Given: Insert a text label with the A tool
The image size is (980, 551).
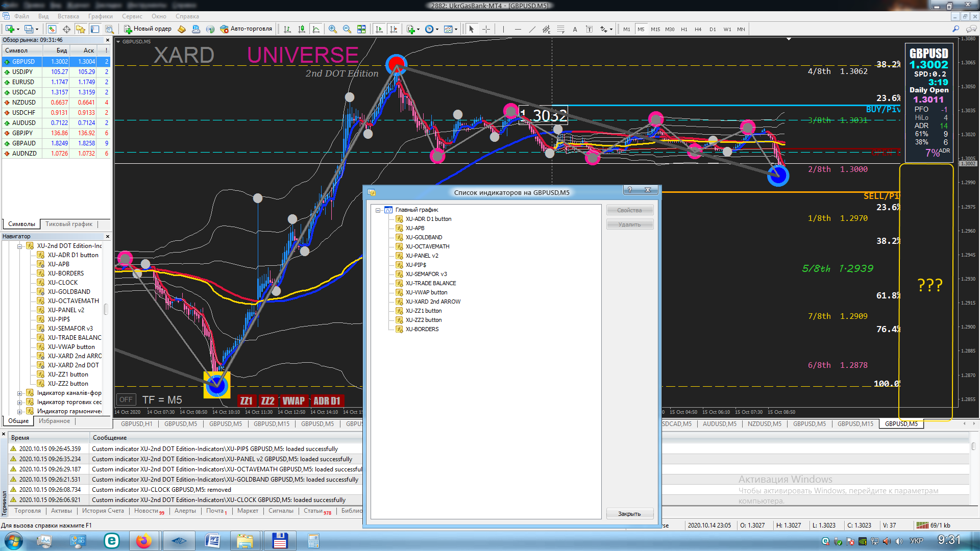Looking at the screenshot, I should click(575, 29).
